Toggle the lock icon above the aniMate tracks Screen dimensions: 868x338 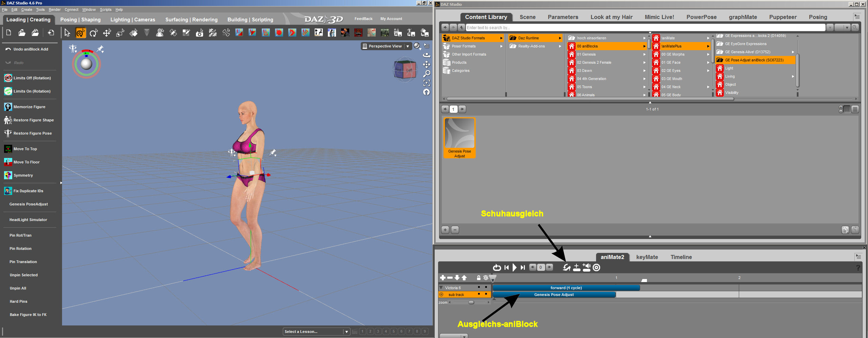click(x=478, y=278)
